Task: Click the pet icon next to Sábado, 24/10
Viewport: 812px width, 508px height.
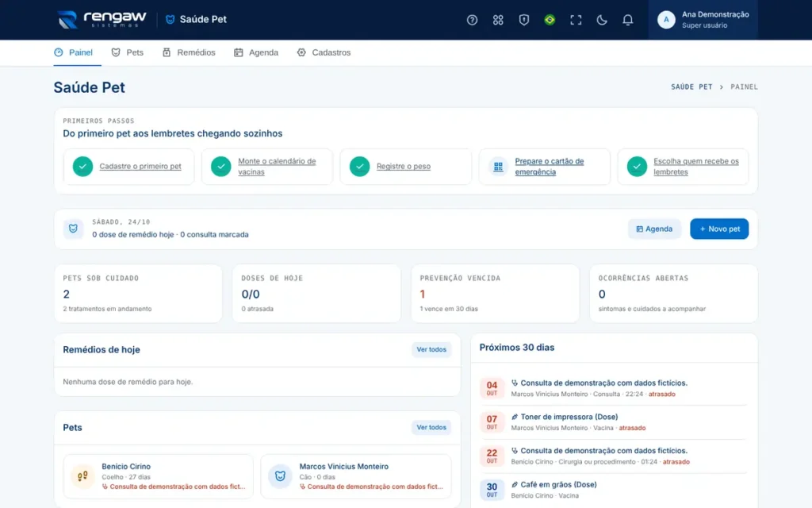Action: pos(73,229)
